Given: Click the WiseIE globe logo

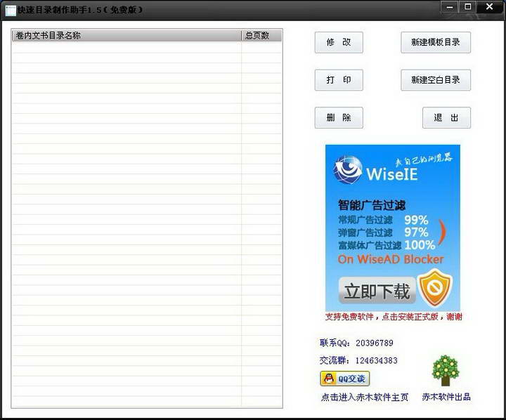Looking at the screenshot, I should point(348,170).
